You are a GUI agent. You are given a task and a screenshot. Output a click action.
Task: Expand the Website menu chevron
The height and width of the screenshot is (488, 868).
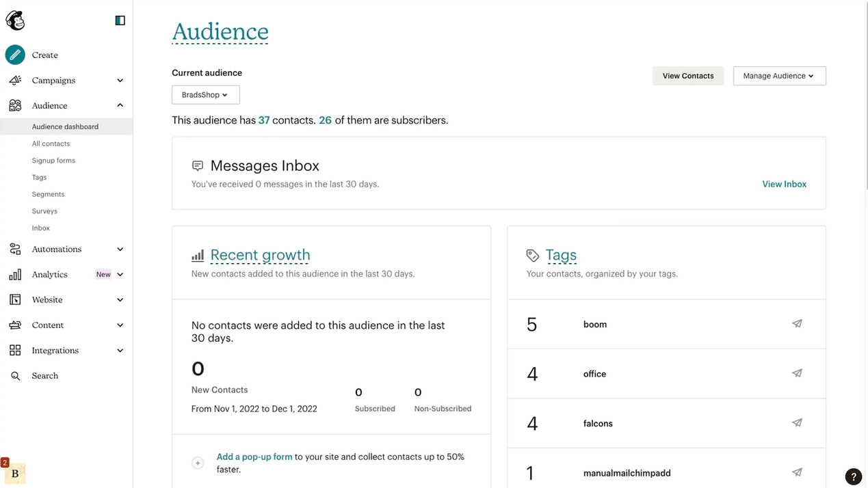pos(120,299)
